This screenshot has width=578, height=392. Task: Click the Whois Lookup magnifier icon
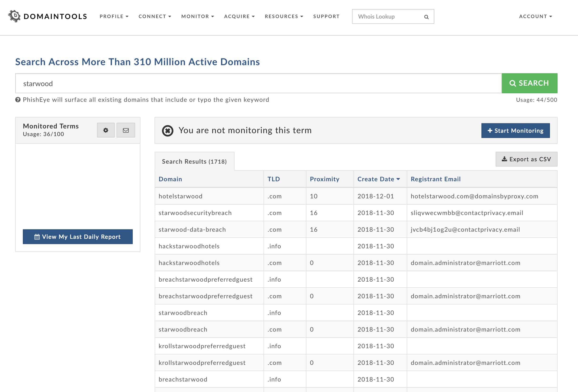426,17
